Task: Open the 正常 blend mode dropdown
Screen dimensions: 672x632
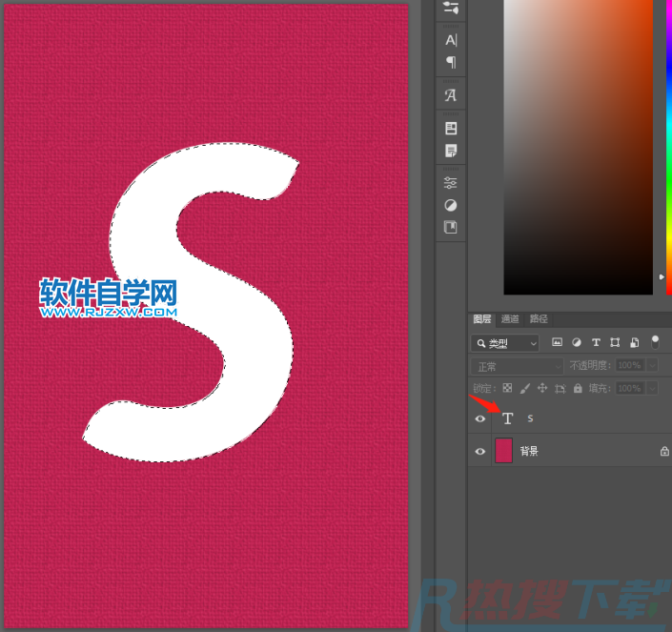Action: [x=517, y=366]
